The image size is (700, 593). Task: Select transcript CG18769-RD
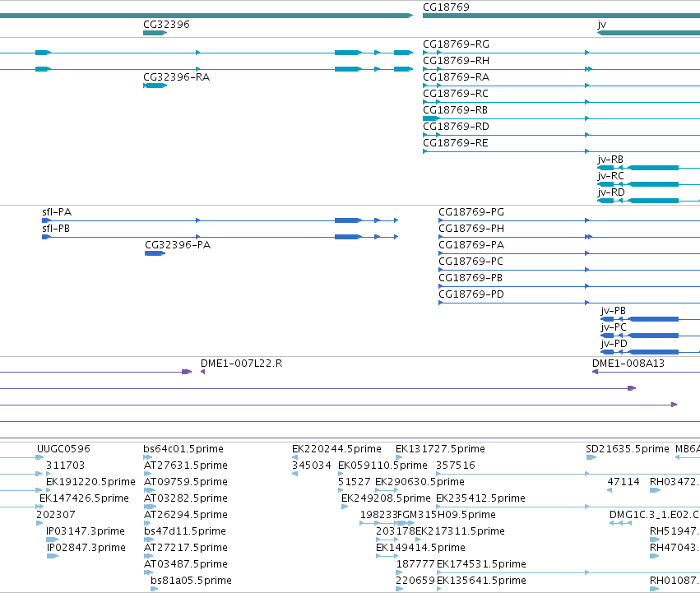(x=456, y=127)
